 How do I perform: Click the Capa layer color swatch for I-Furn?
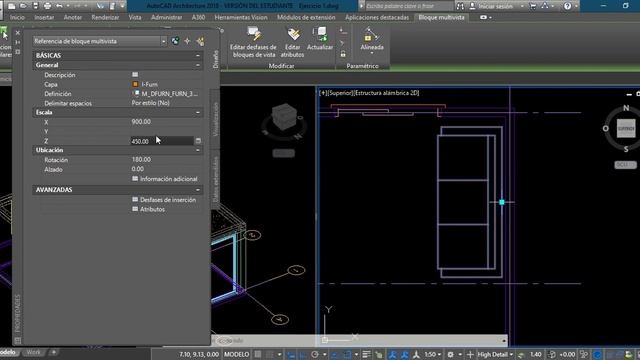(x=135, y=84)
